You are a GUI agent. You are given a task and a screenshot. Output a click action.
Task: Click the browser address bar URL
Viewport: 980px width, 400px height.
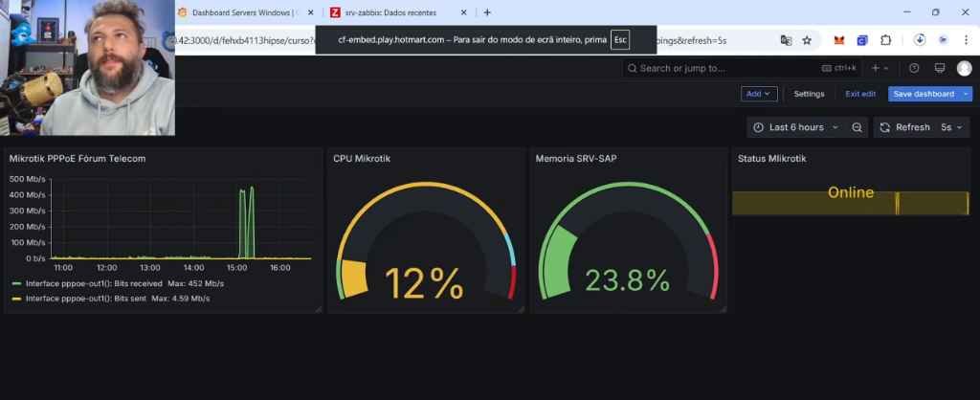tap(691, 40)
